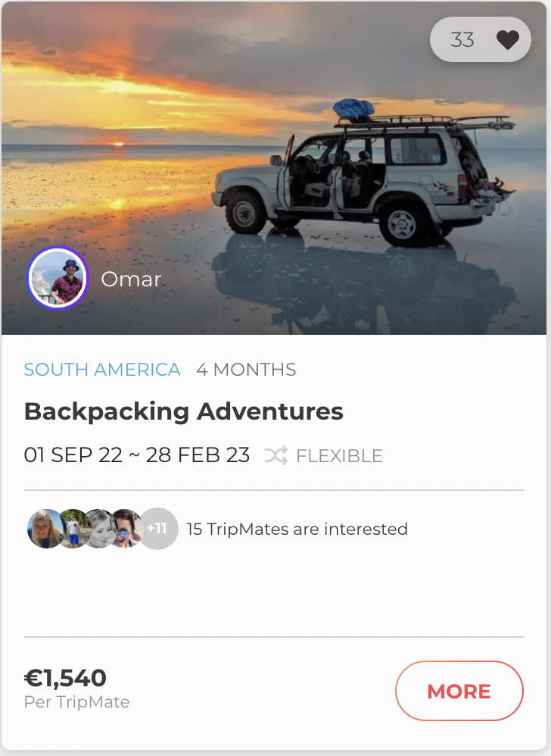
Task: Click the host name Omar
Action: [131, 279]
